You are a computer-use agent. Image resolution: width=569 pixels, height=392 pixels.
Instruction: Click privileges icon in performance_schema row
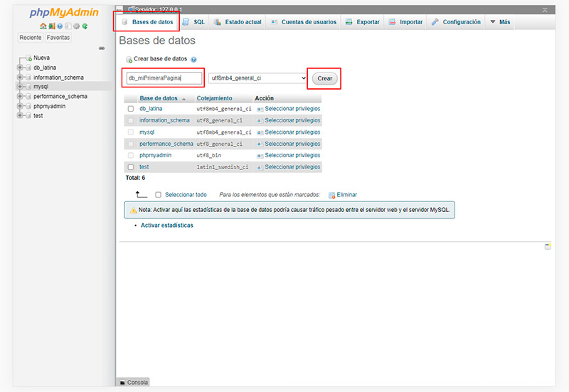point(260,144)
